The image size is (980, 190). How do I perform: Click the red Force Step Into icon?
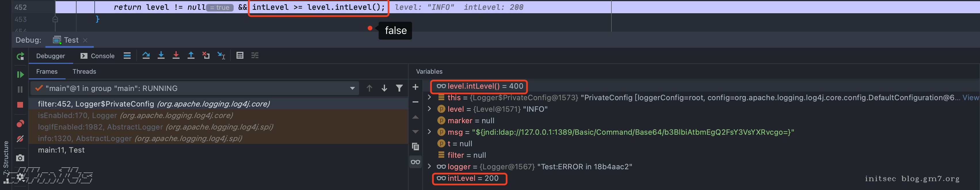(x=176, y=56)
